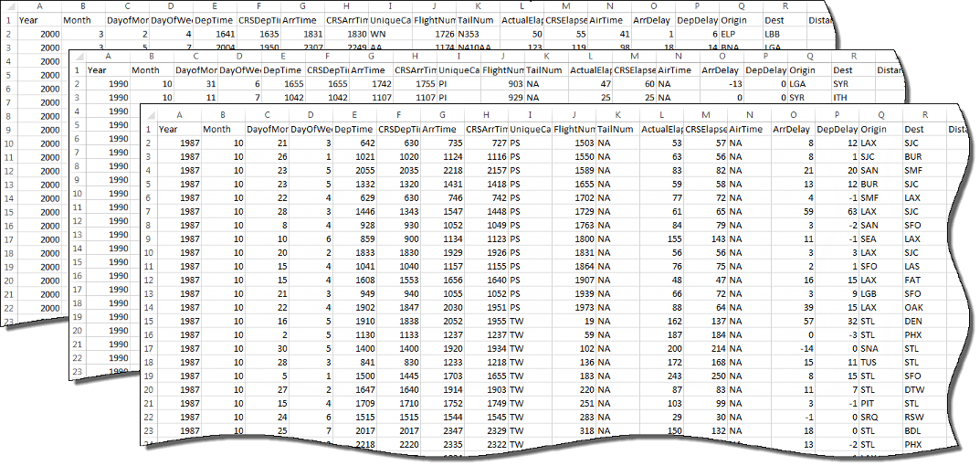Click flight number 1702 cell
The width and height of the screenshot is (980, 466).
pyautogui.click(x=574, y=197)
